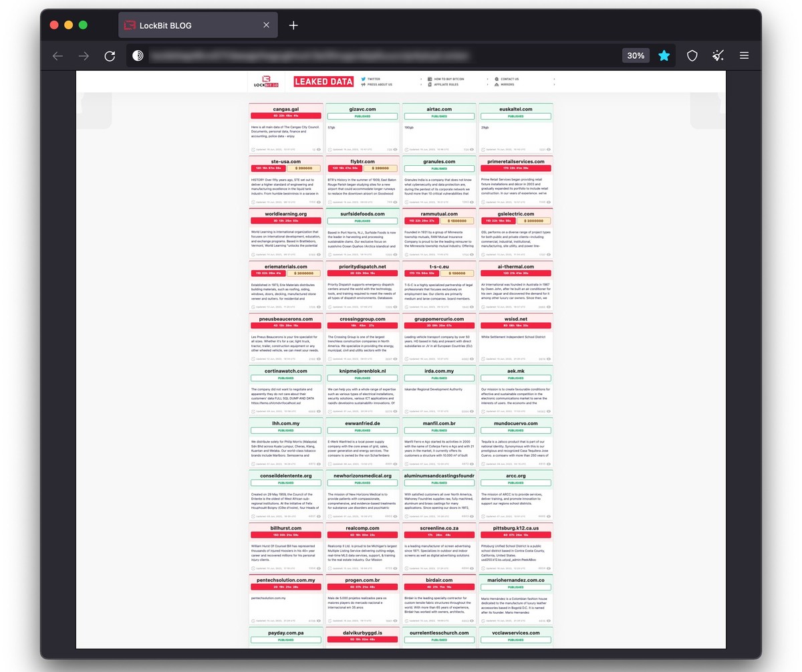Go back using the browser back arrow

point(57,56)
